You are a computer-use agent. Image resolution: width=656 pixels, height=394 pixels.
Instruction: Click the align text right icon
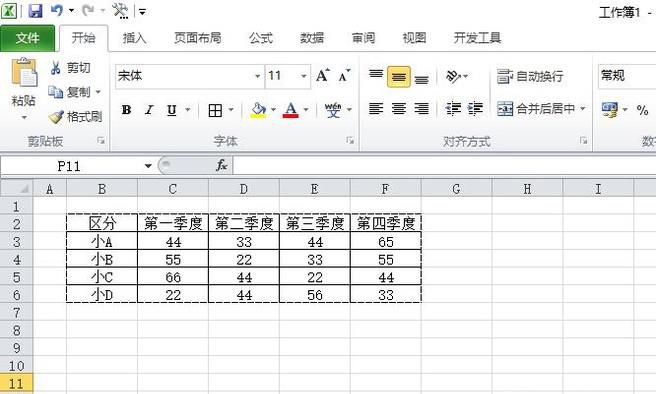422,109
